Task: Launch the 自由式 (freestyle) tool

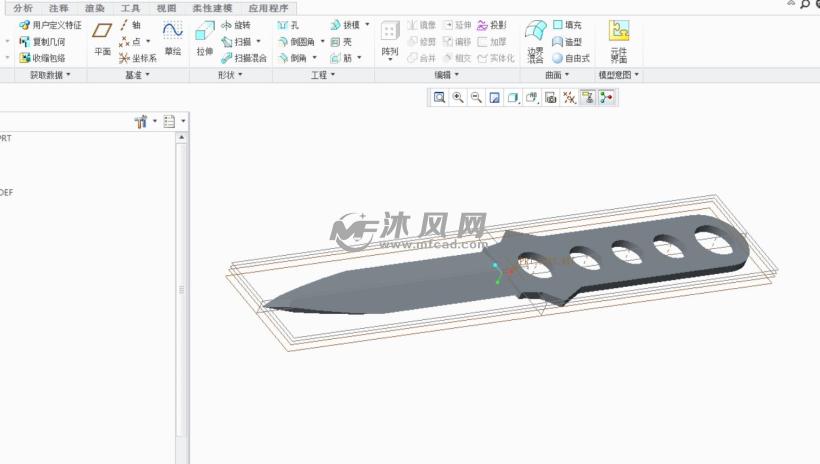Action: (x=571, y=58)
